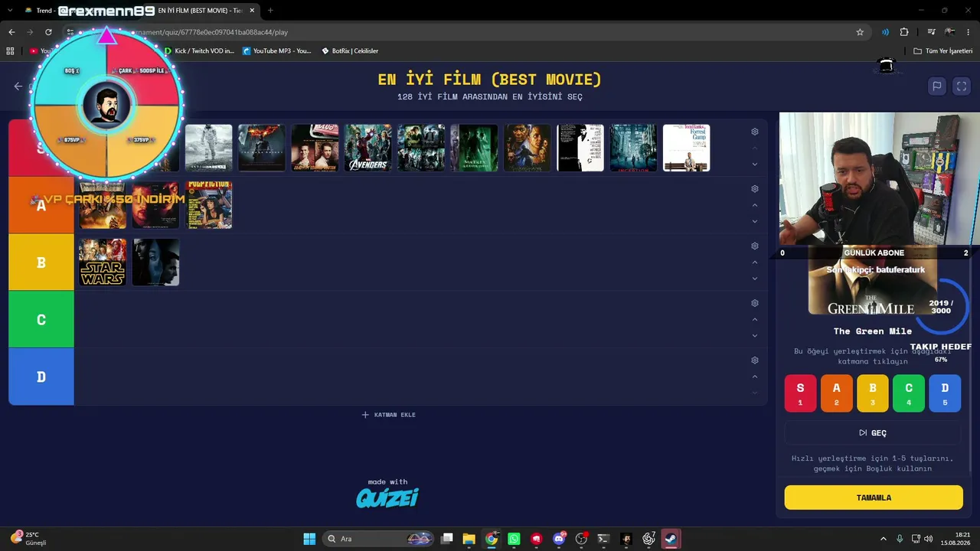This screenshot has height=551, width=980.
Task: Move the A tier row up
Action: pos(755,205)
